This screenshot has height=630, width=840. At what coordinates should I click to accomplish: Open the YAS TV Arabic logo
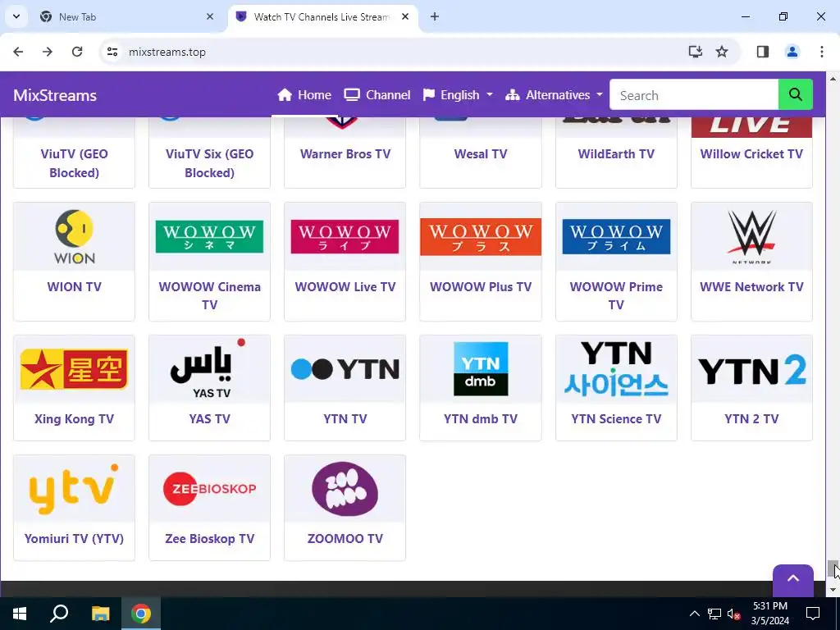tap(208, 368)
